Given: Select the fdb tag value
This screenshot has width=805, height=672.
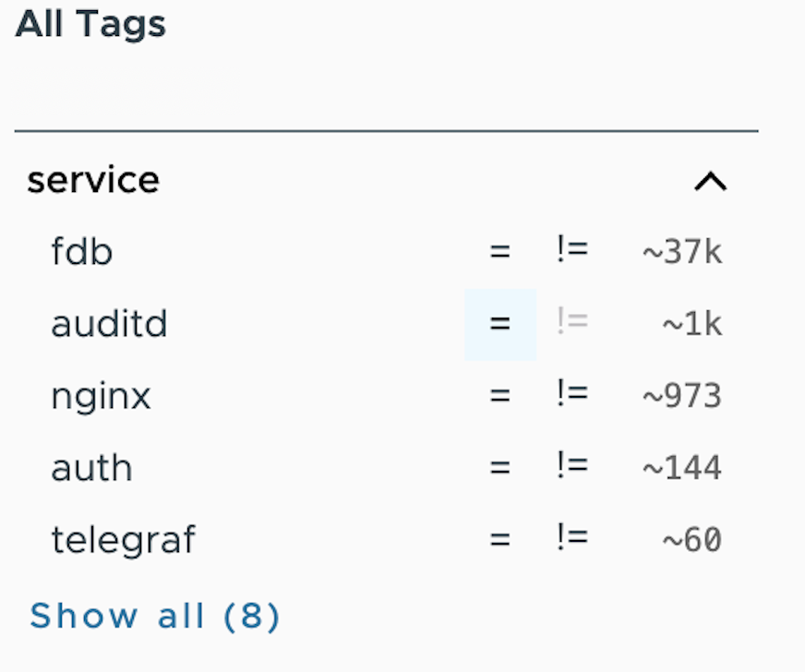Looking at the screenshot, I should pyautogui.click(x=82, y=252).
